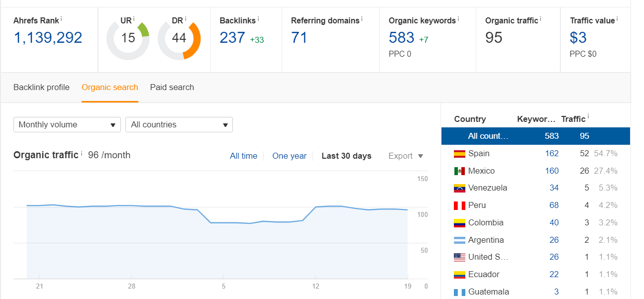This screenshot has height=299, width=644.
Task: Click the info icon beside Organic keywords
Action: (458, 19)
